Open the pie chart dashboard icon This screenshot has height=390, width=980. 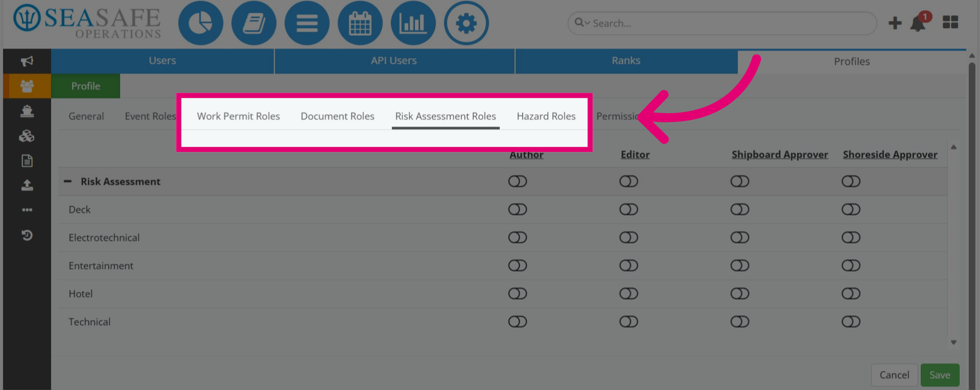[201, 23]
